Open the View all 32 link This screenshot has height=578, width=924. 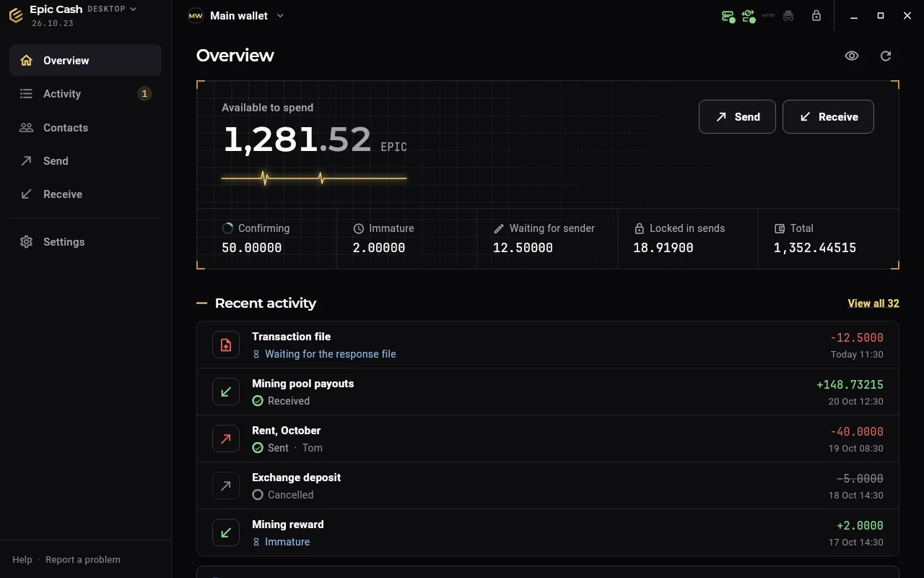pyautogui.click(x=873, y=303)
